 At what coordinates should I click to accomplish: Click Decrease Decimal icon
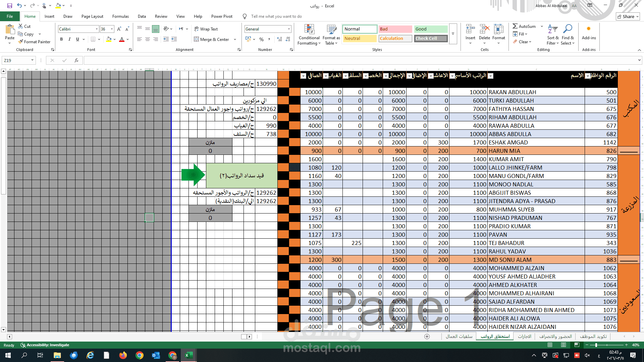(x=288, y=39)
